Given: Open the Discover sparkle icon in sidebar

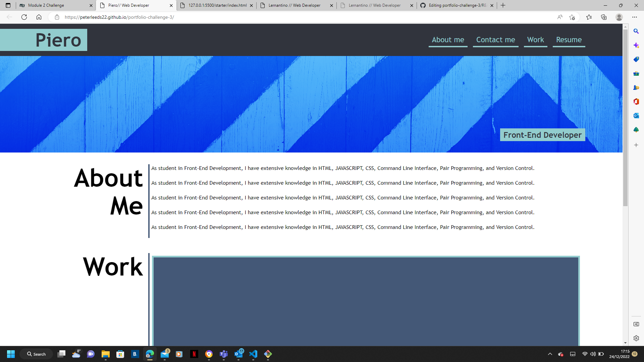Looking at the screenshot, I should click(636, 45).
